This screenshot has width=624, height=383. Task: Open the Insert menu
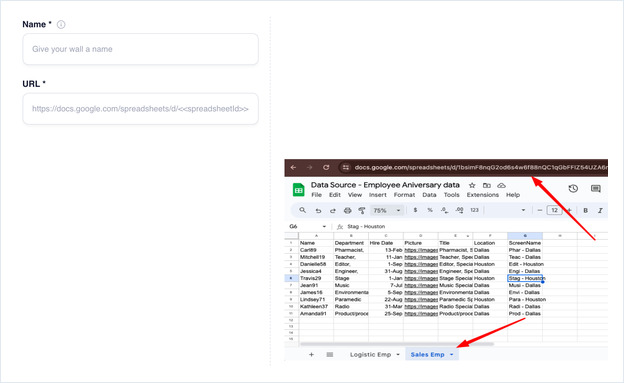click(x=377, y=195)
